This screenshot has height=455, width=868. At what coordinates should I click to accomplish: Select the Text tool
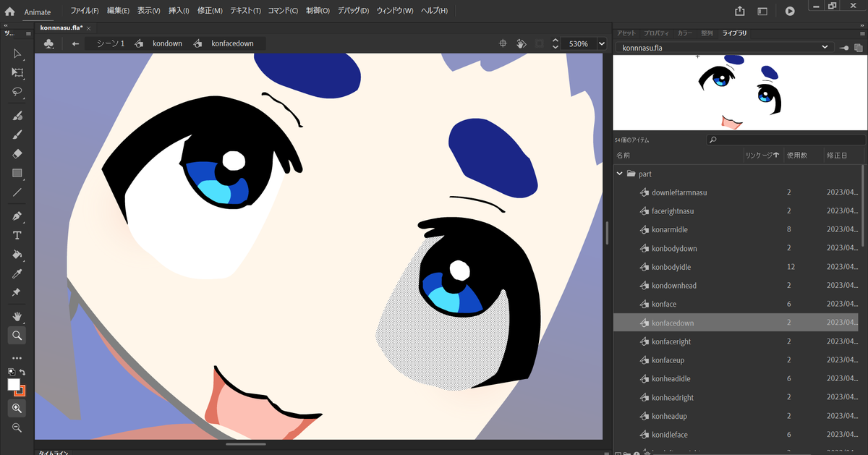click(x=17, y=236)
